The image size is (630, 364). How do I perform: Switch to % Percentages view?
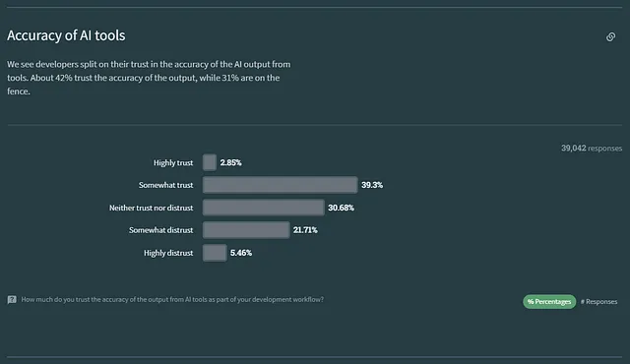549,302
